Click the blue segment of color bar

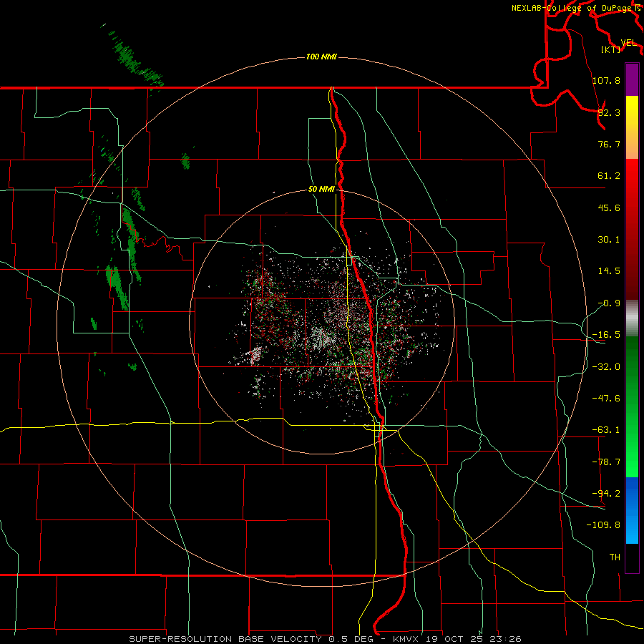632,510
